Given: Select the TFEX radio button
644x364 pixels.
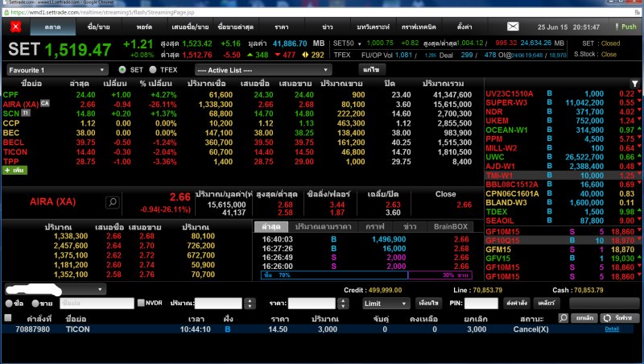Looking at the screenshot, I should coord(153,70).
